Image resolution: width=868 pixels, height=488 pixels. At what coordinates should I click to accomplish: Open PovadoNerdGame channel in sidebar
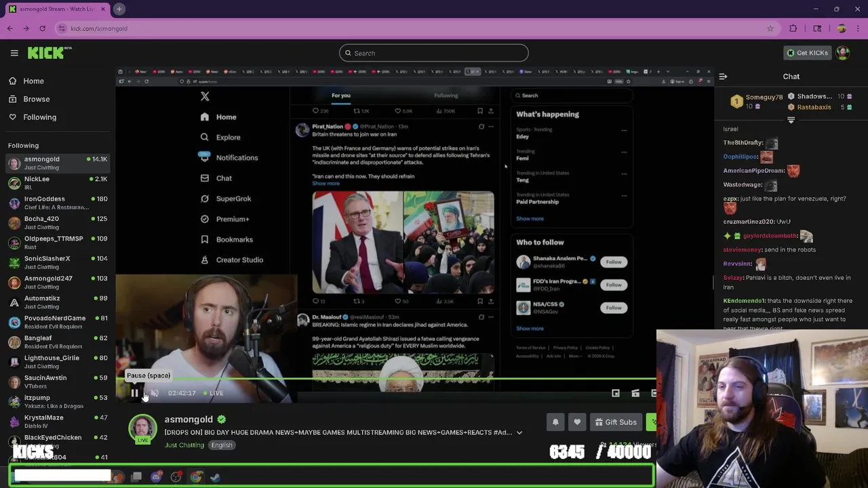[58, 322]
